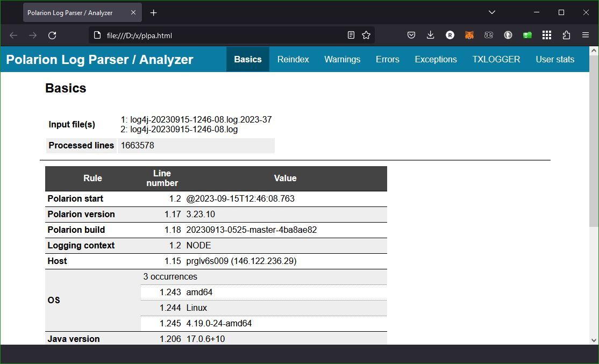Open the Firefox application menu
The image size is (599, 364).
point(586,35)
